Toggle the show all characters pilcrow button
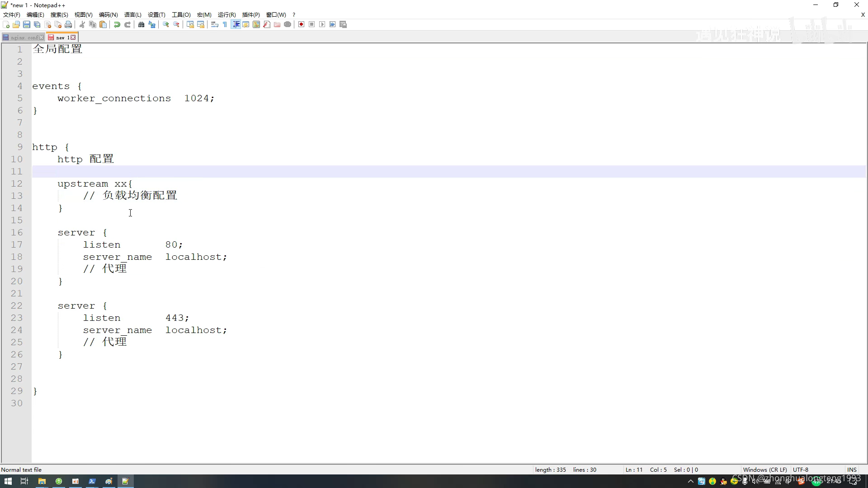Viewport: 868px width, 488px height. click(225, 24)
